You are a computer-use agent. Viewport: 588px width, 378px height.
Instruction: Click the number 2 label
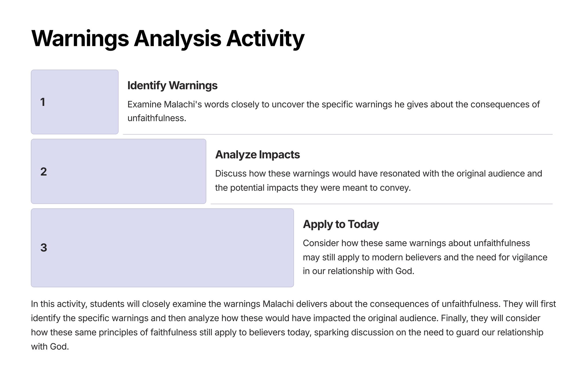pyautogui.click(x=44, y=172)
